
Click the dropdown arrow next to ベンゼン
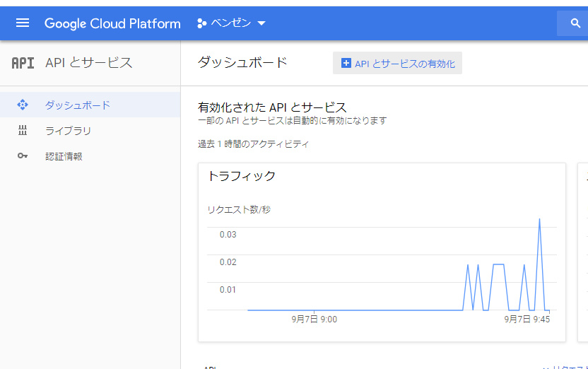pos(261,23)
